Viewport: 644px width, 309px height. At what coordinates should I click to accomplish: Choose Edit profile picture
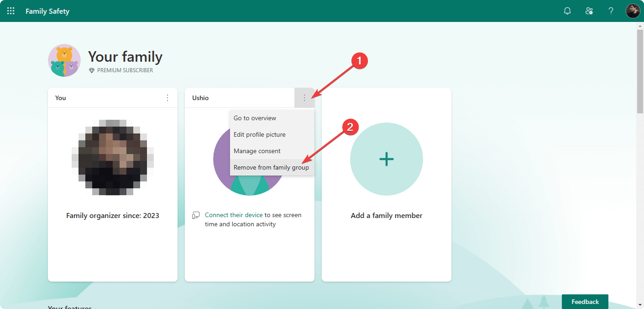272,134
